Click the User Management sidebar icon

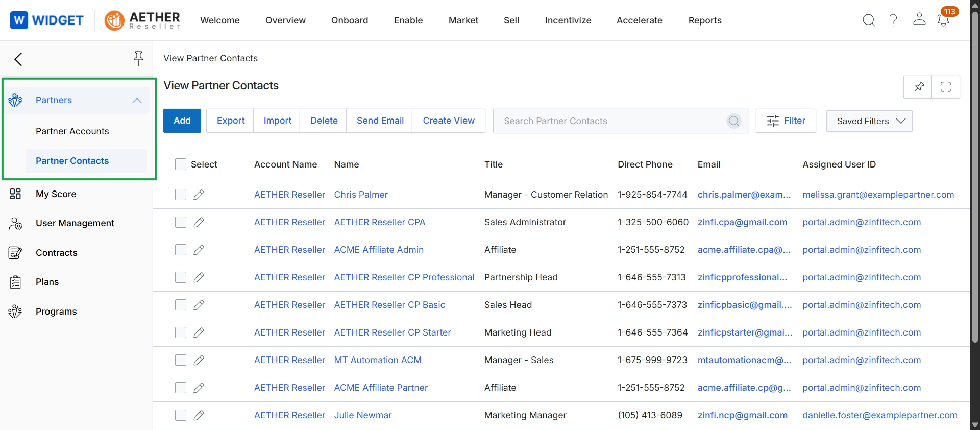pos(15,223)
